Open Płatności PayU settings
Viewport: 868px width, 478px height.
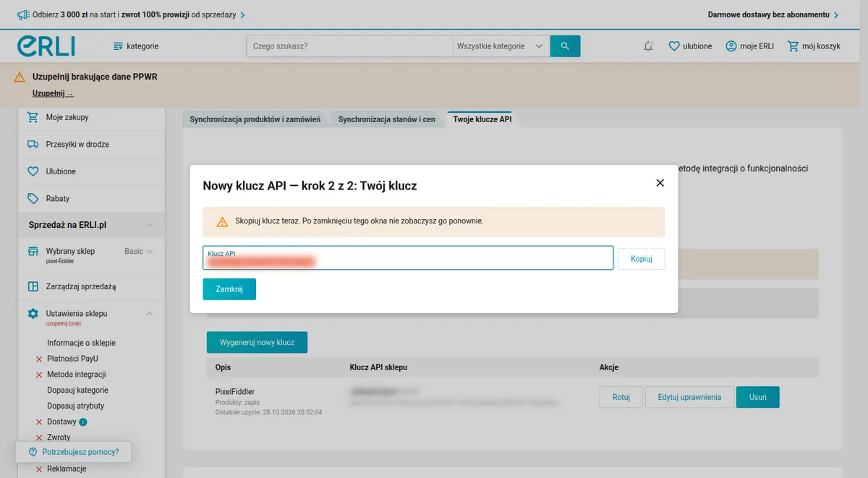click(x=72, y=359)
